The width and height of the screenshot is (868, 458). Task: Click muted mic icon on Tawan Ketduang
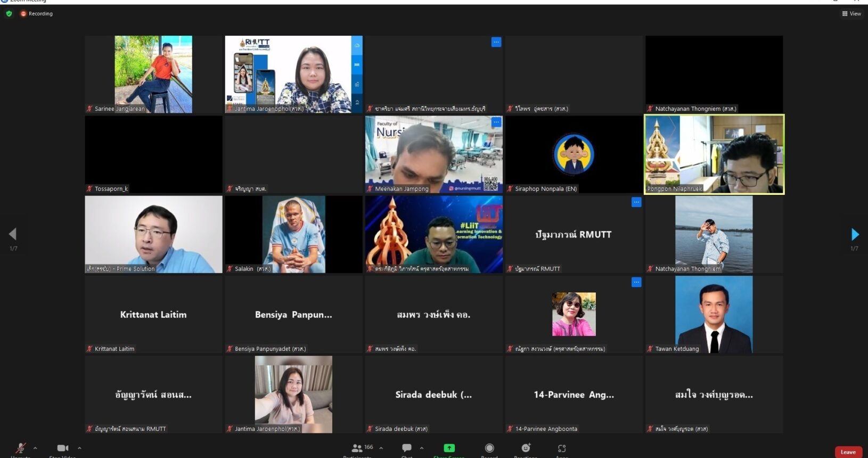[x=650, y=349]
